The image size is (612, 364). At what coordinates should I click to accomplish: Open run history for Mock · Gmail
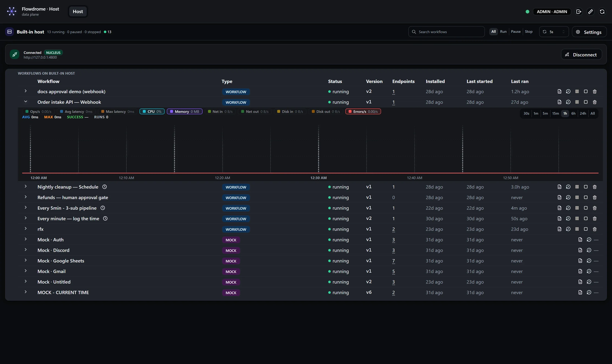[589, 271]
